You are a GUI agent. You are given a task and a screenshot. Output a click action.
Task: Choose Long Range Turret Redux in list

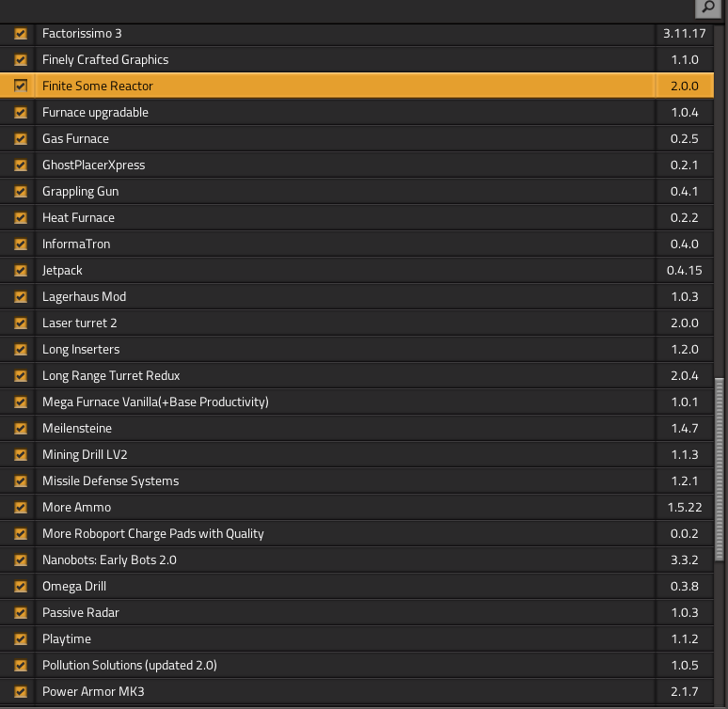pyautogui.click(x=111, y=376)
